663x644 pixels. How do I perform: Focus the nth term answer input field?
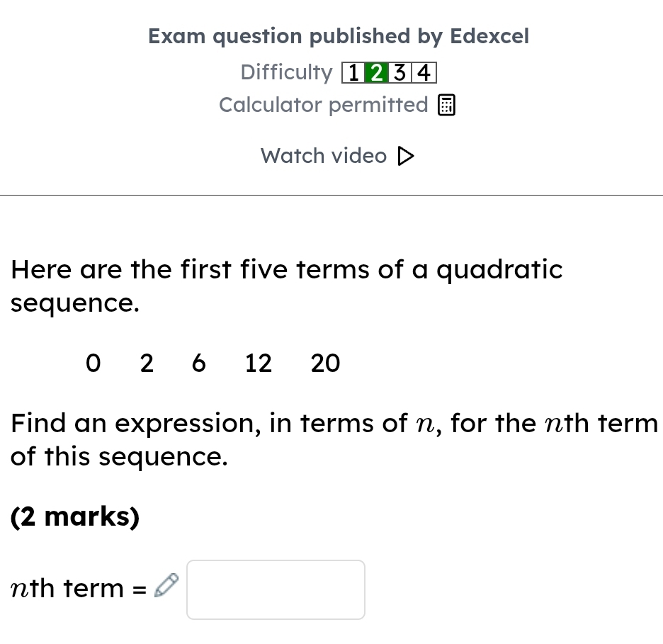click(276, 589)
